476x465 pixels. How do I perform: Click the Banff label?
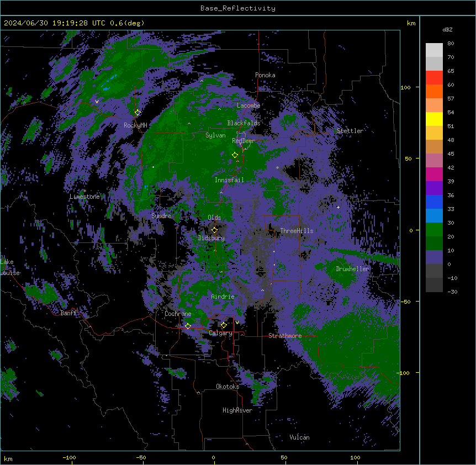point(68,313)
